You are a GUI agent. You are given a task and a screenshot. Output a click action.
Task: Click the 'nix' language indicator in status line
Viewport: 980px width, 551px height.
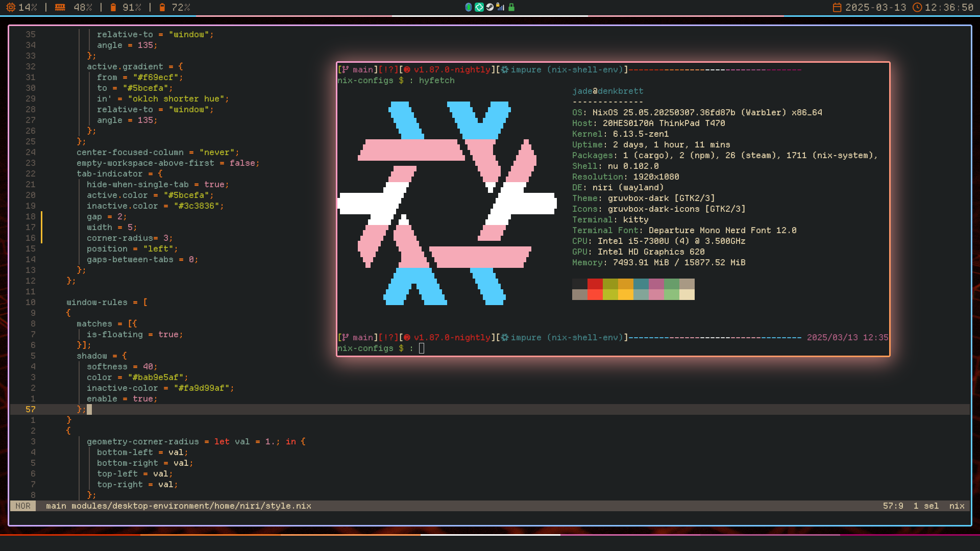coord(957,506)
